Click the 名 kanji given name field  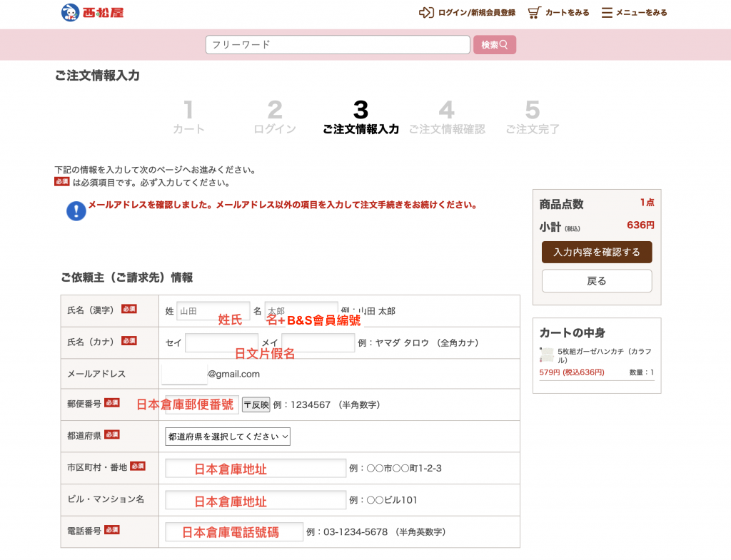[x=301, y=311]
